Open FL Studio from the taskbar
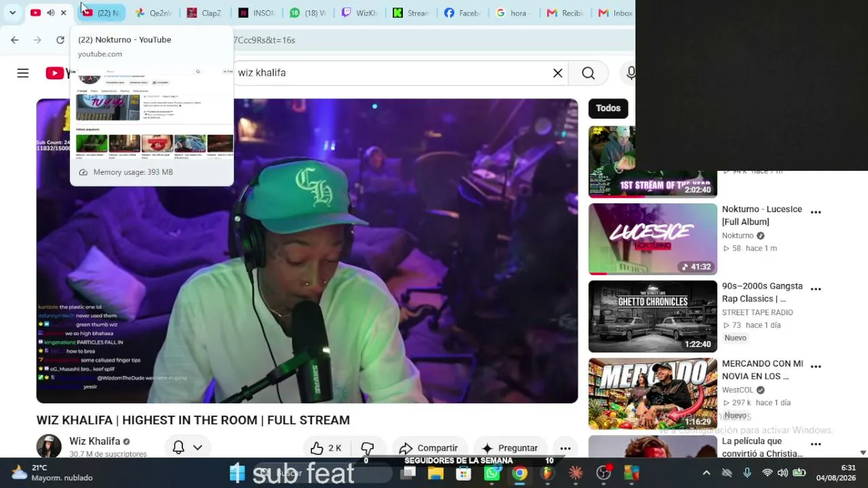Viewport: 868px width, 488px height. click(x=548, y=473)
